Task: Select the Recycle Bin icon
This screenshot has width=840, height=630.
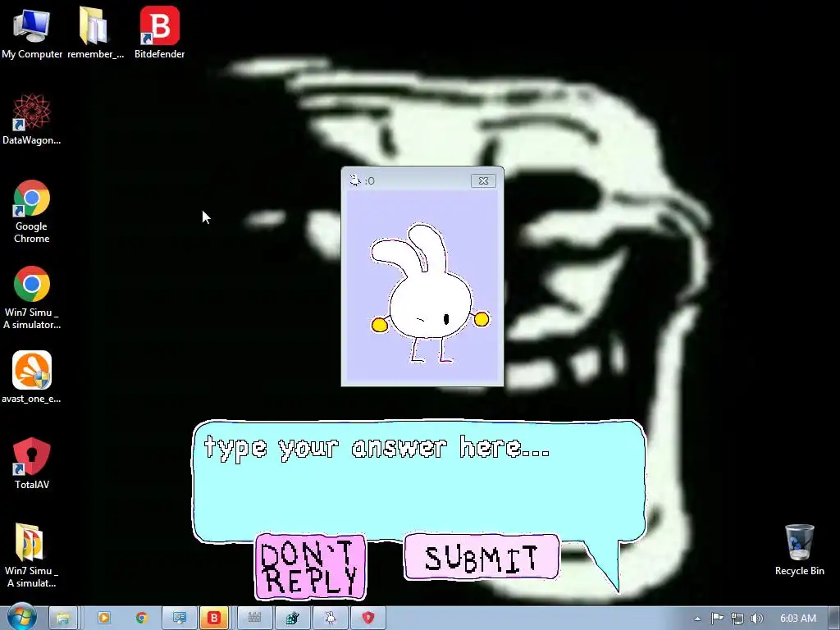Action: (x=799, y=550)
